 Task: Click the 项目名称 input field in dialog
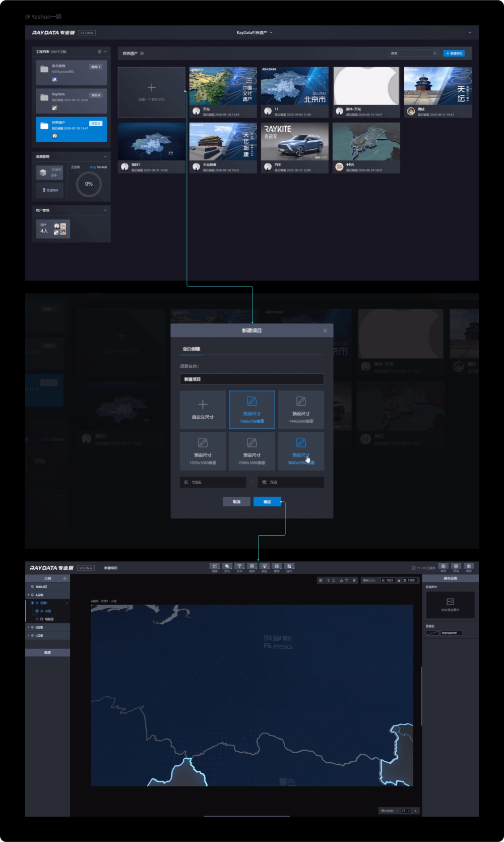[x=252, y=379]
